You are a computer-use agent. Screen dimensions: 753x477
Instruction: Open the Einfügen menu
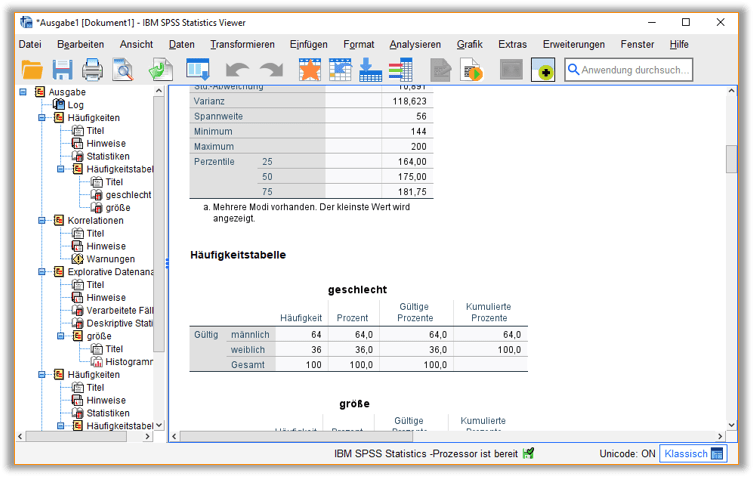pos(308,44)
